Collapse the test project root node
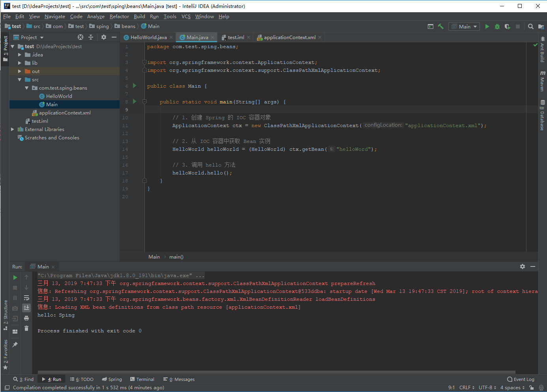This screenshot has height=392, width=547. (13, 47)
